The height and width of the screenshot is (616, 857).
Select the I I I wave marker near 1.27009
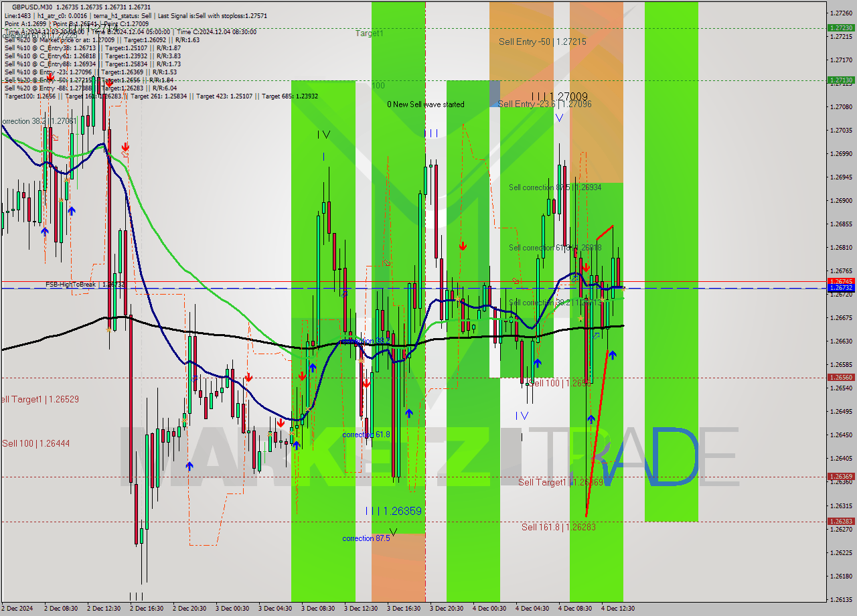click(x=539, y=96)
